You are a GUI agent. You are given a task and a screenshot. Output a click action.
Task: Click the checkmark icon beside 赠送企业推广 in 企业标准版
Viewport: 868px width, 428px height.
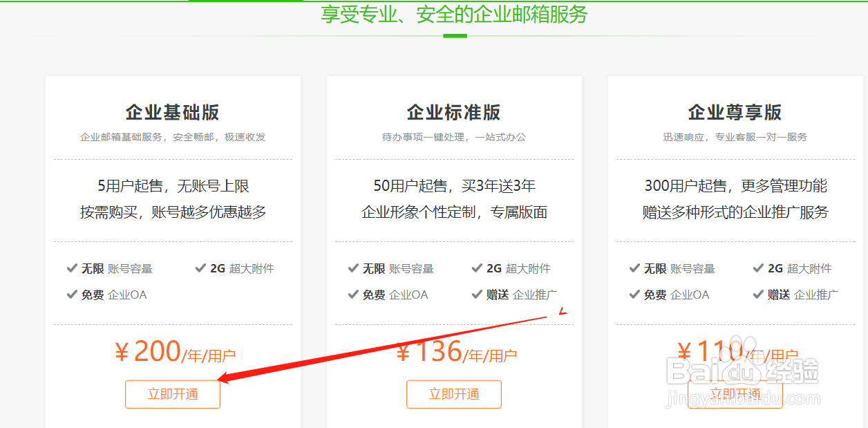477,294
